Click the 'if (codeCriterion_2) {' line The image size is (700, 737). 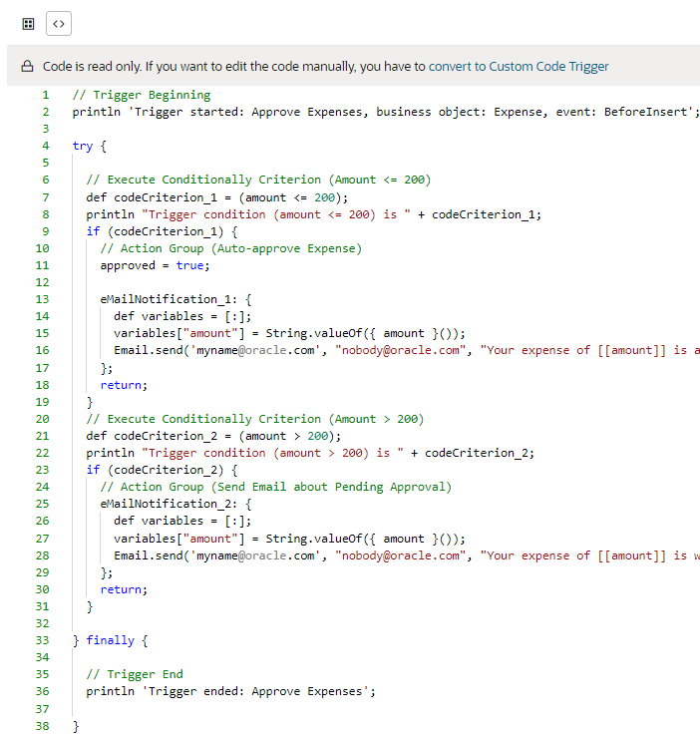[162, 470]
